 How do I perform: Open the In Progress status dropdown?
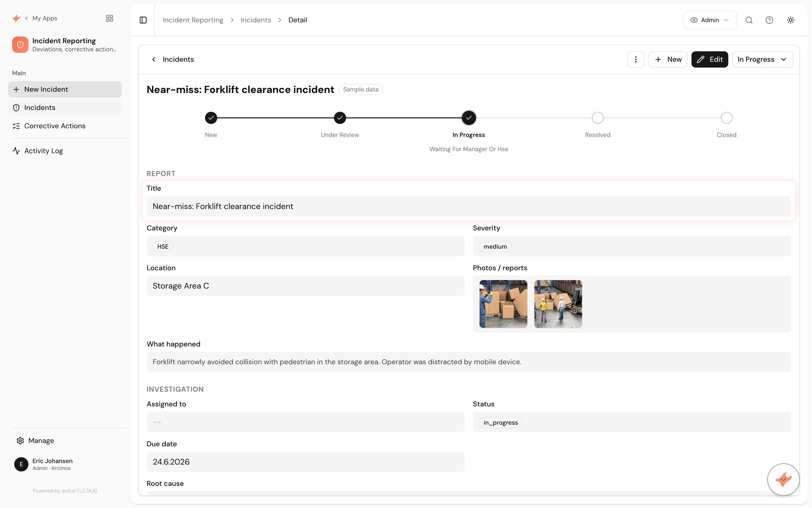point(762,59)
